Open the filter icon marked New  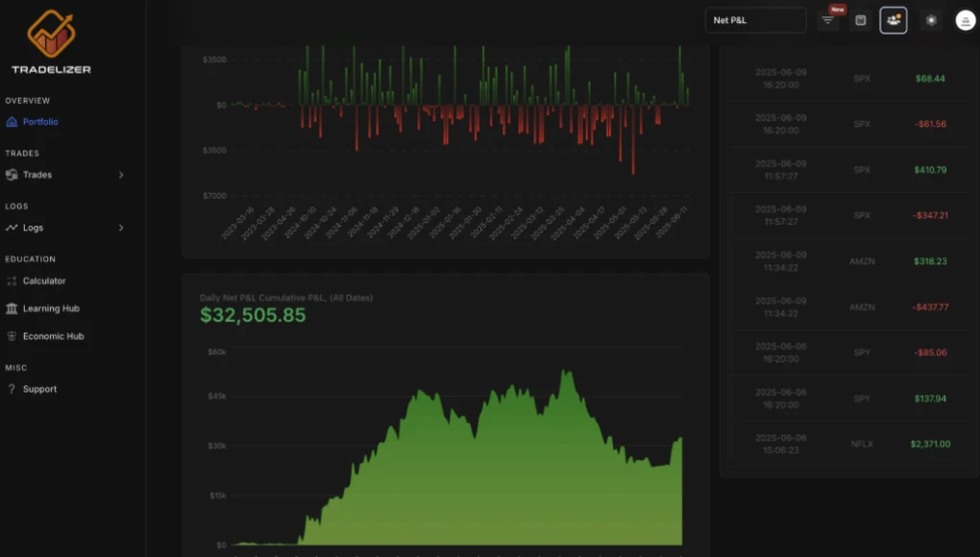[x=827, y=20]
